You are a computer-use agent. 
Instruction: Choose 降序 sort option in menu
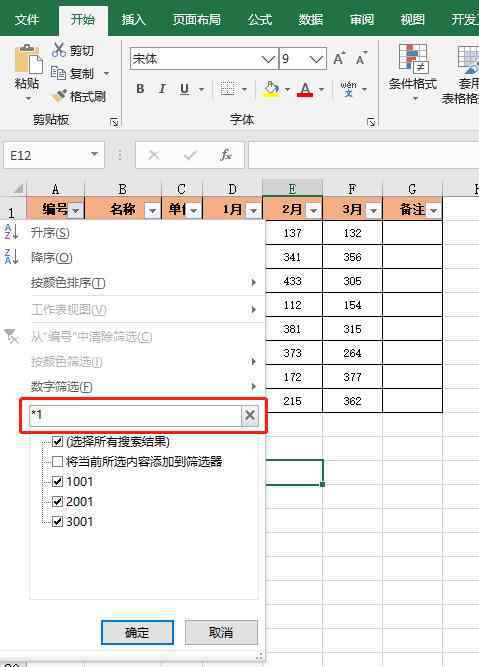(x=51, y=258)
